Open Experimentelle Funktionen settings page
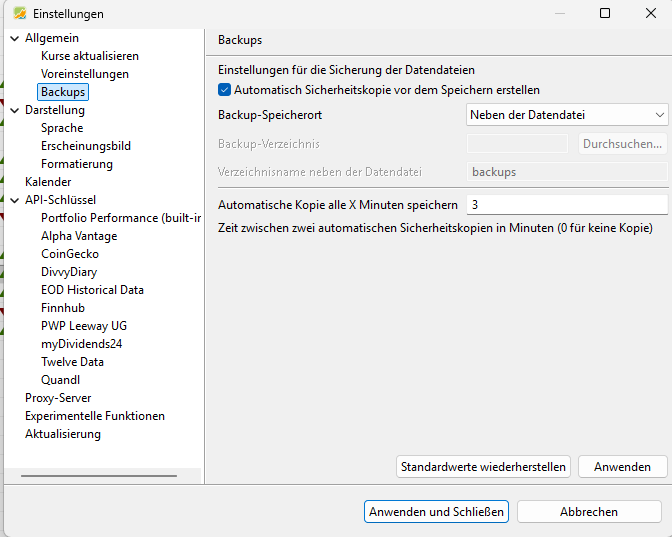The width and height of the screenshot is (672, 537). 95,416
